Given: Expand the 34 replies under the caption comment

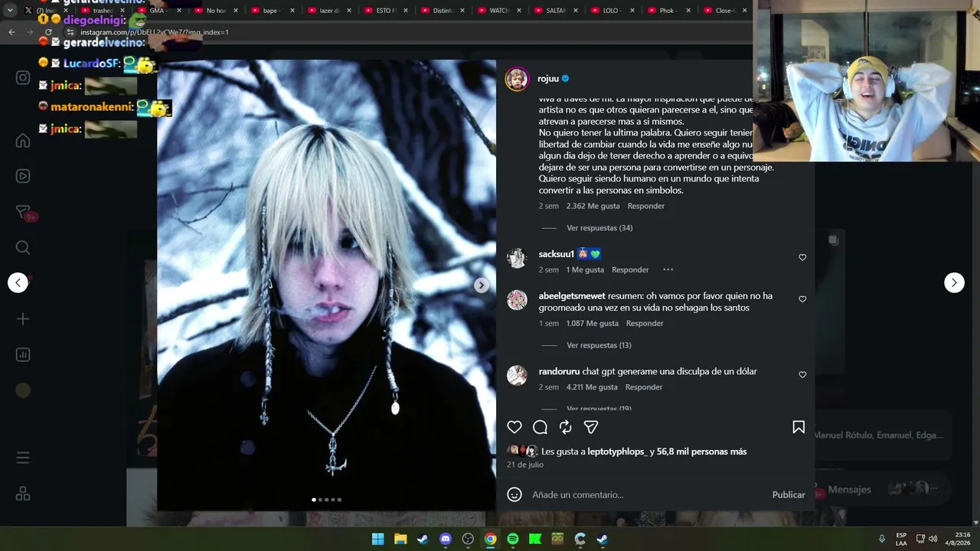Looking at the screenshot, I should pyautogui.click(x=599, y=228).
